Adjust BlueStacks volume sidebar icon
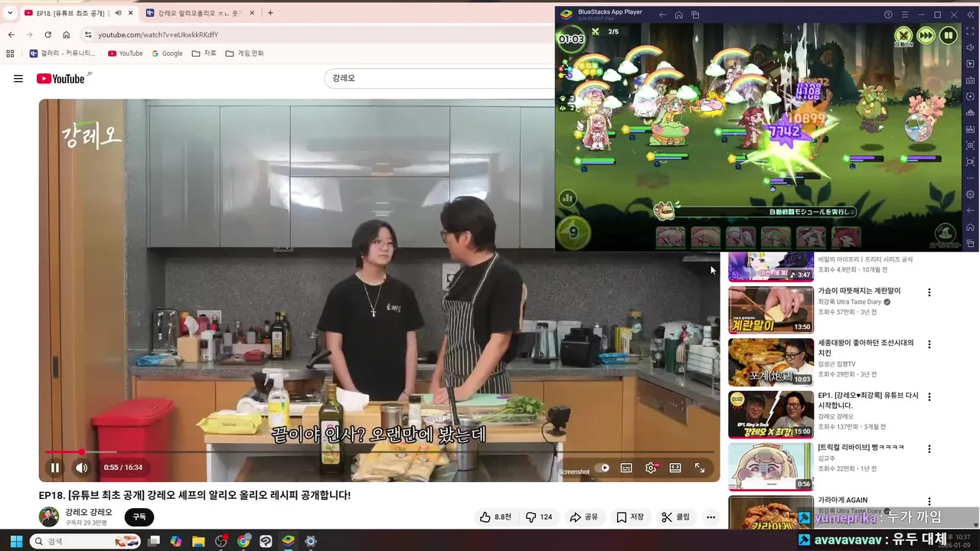 [x=970, y=47]
